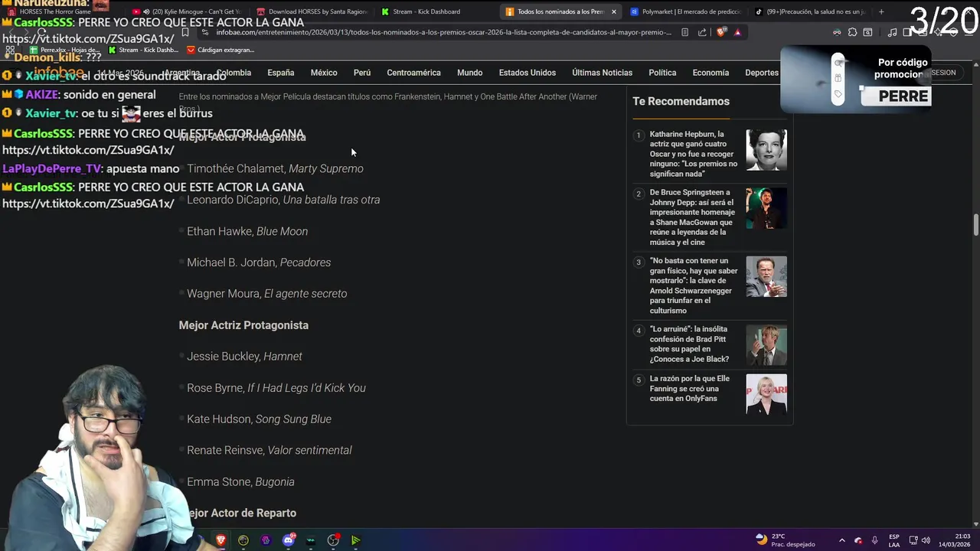The image size is (980, 551).
Task: Click Brad Pitt thumbnail photo
Action: pyautogui.click(x=766, y=345)
